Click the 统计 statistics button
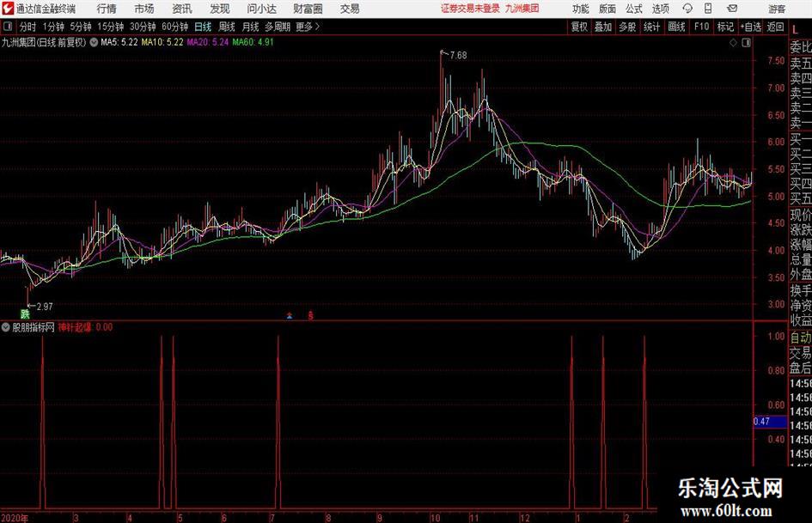 (652, 27)
